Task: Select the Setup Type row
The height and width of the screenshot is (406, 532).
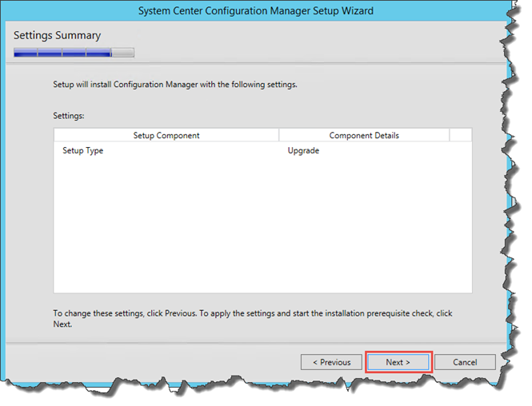Action: [262, 150]
